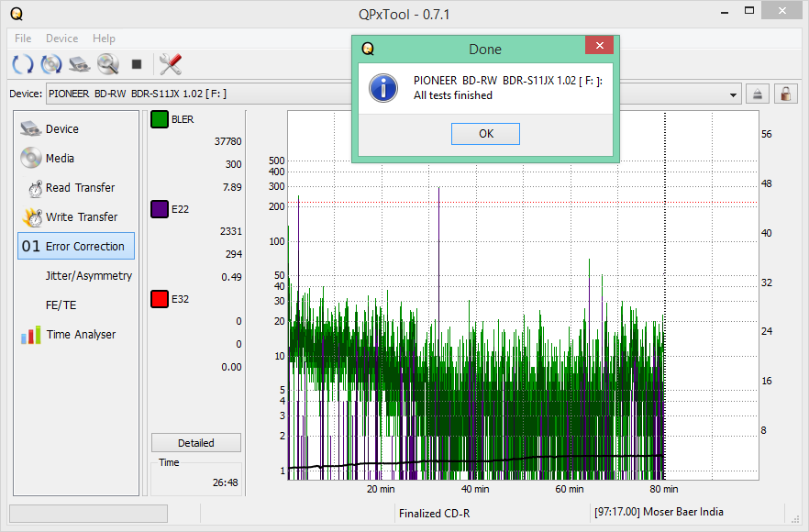Viewport: 809px width, 532px height.
Task: Maximize the QPxTool window
Action: pos(749,11)
